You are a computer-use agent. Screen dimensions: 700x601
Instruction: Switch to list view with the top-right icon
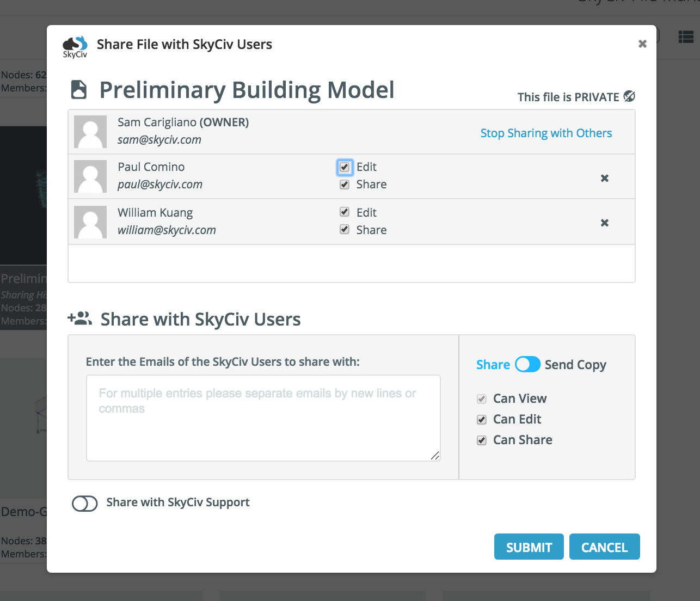[686, 37]
